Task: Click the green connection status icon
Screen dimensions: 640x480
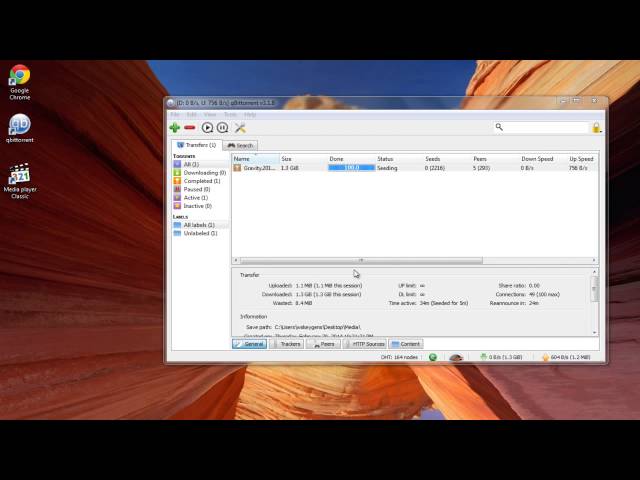Action: click(x=433, y=357)
